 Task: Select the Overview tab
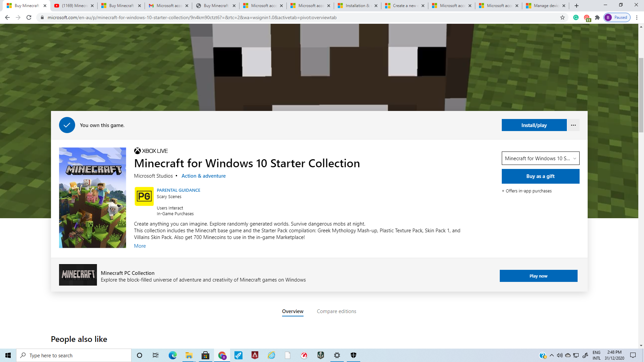coord(292,311)
